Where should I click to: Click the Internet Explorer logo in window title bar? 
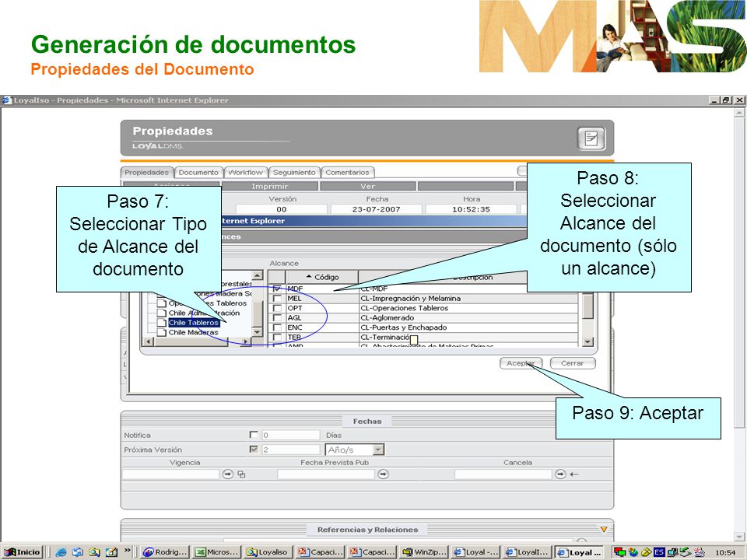click(7, 100)
